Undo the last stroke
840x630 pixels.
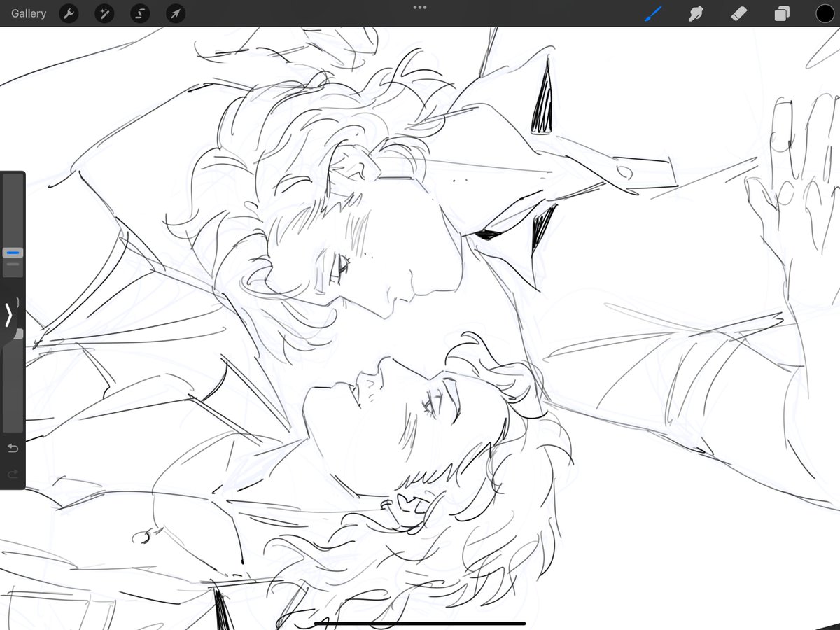click(x=13, y=448)
